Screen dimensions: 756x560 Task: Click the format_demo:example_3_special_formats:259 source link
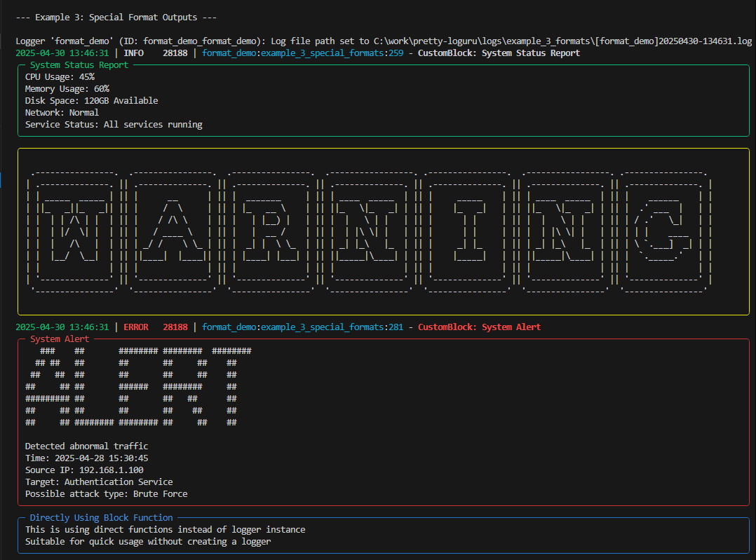click(x=302, y=53)
